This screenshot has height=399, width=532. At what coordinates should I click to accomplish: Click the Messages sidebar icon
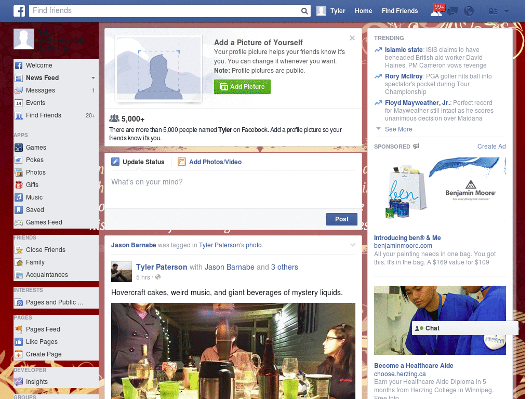19,90
